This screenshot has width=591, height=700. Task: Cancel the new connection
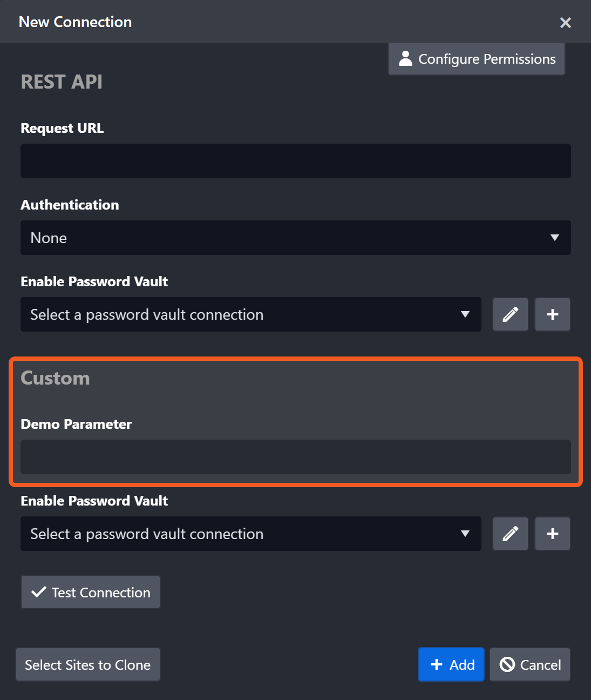click(529, 665)
